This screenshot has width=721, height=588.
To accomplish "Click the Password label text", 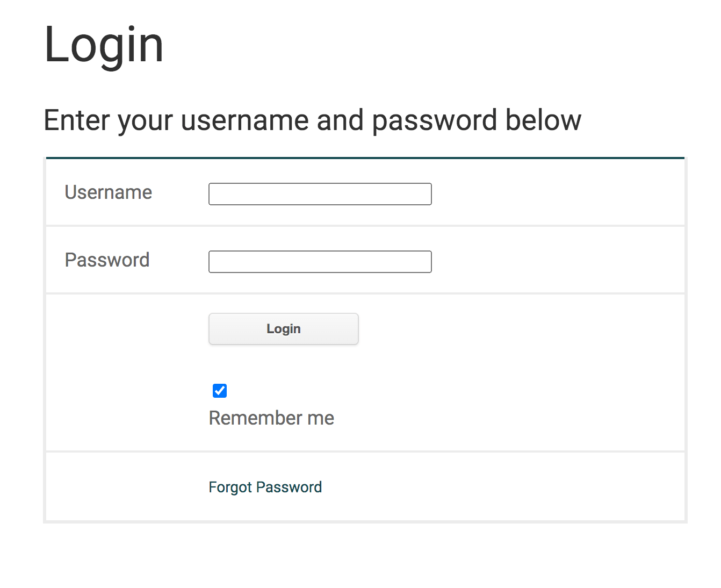I will click(107, 260).
